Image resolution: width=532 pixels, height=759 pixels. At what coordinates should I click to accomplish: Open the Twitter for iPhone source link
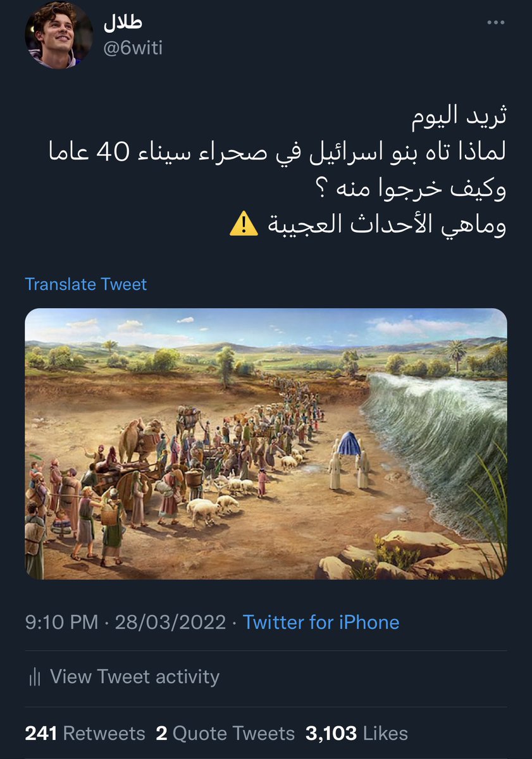point(321,622)
